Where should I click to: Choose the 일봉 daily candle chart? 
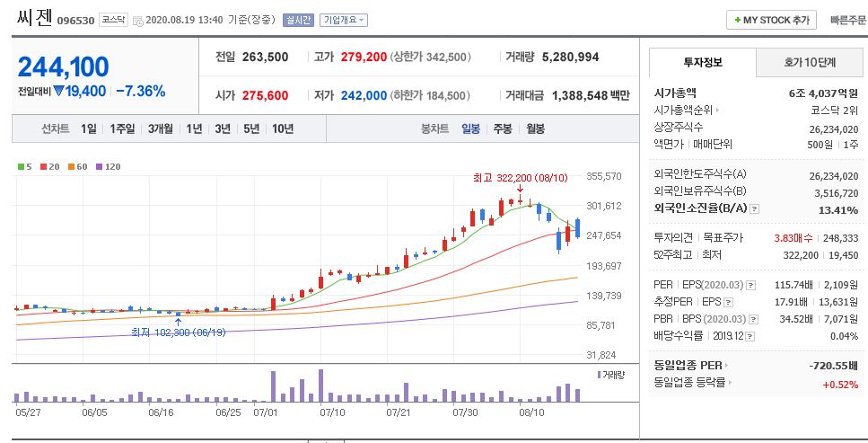[471, 128]
